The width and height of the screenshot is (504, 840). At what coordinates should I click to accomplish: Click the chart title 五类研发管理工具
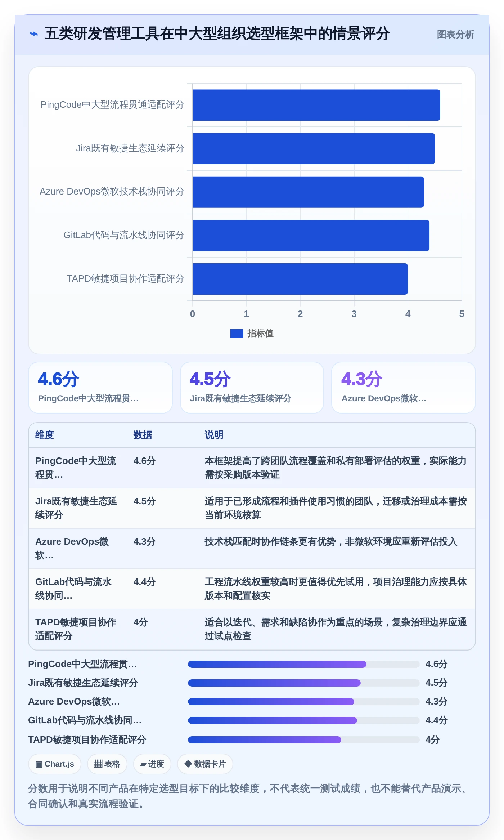217,34
